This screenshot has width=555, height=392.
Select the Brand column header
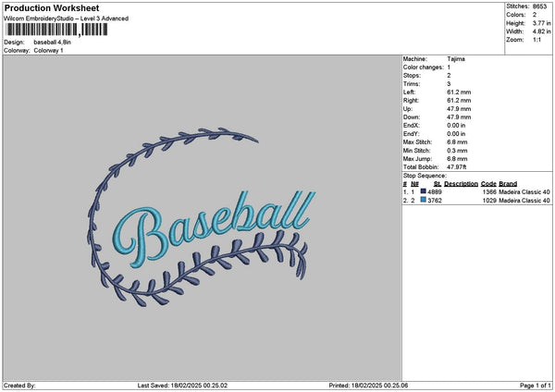coord(508,183)
